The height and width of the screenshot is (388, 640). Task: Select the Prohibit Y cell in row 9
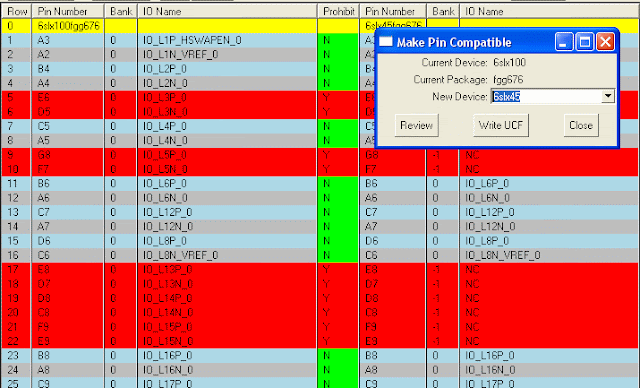[338, 155]
